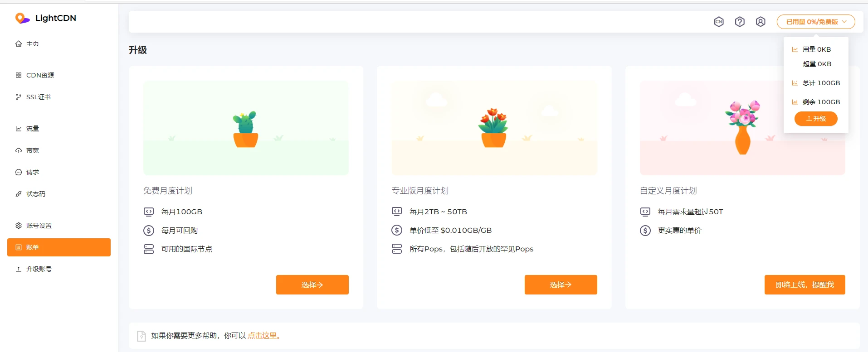Click the LightCDN logo
This screenshot has height=352, width=868.
click(46, 18)
